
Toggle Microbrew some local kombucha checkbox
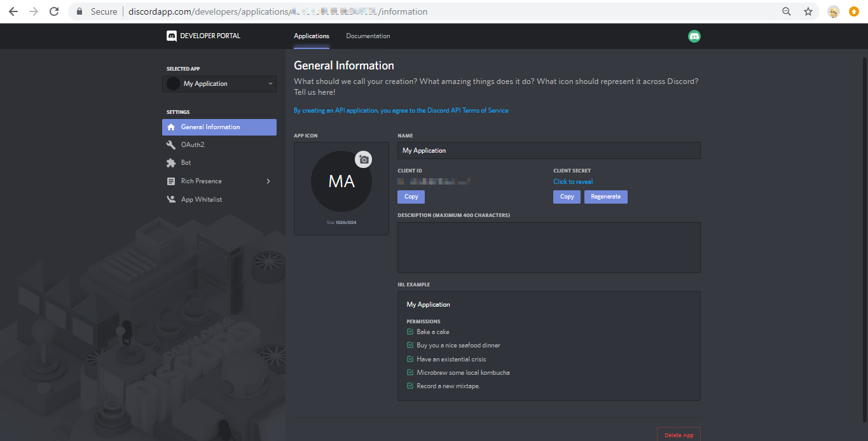[x=410, y=372]
